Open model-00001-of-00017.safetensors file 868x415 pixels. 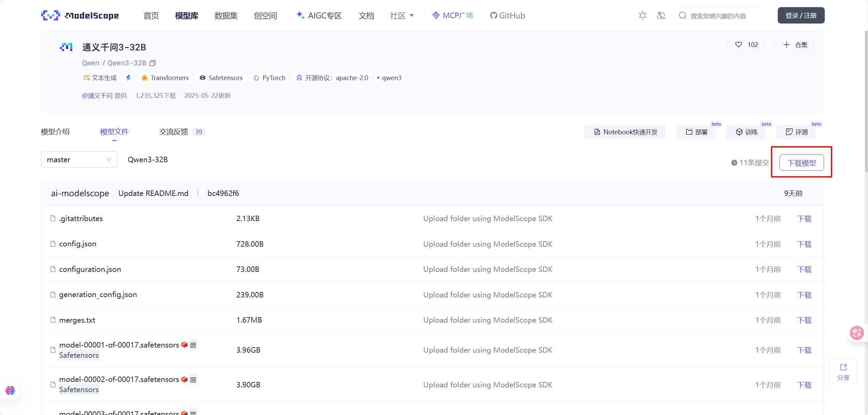tap(119, 345)
